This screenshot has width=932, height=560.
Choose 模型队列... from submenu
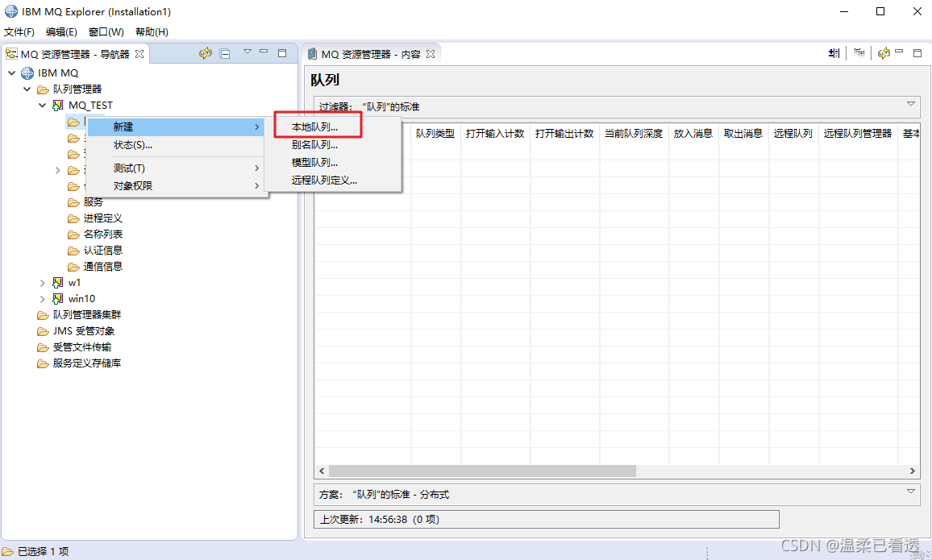tap(333, 163)
